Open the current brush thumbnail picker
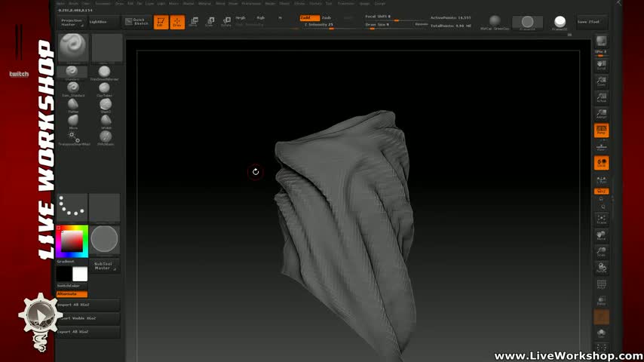The height and width of the screenshot is (362, 644). pos(72,48)
